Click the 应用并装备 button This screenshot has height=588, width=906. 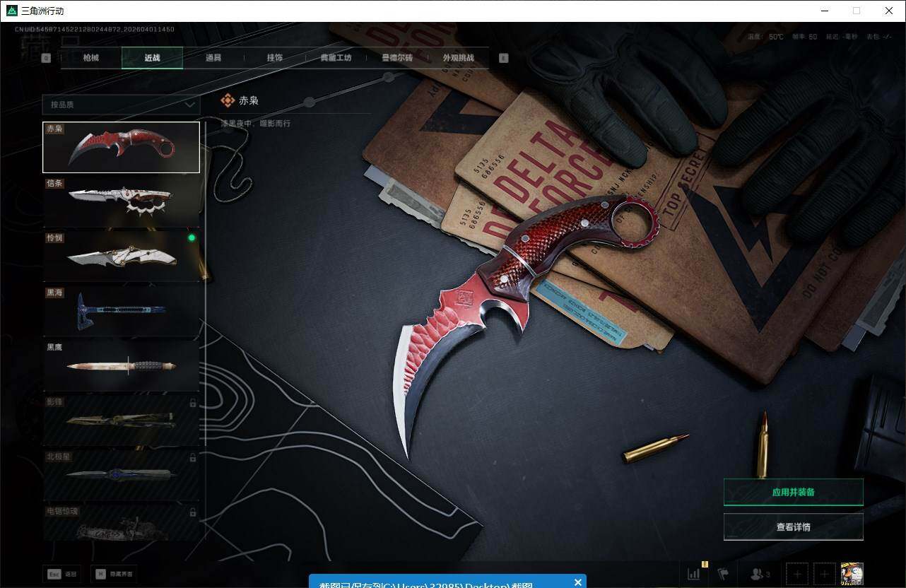click(x=793, y=492)
